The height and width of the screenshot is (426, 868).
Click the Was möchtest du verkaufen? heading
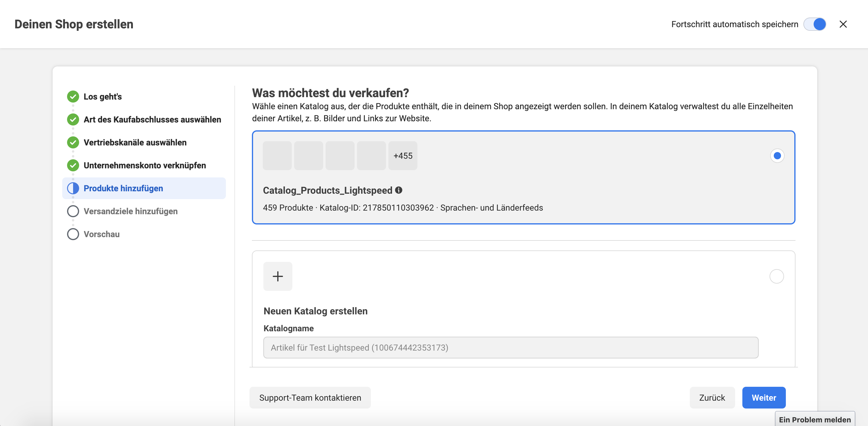pyautogui.click(x=330, y=93)
